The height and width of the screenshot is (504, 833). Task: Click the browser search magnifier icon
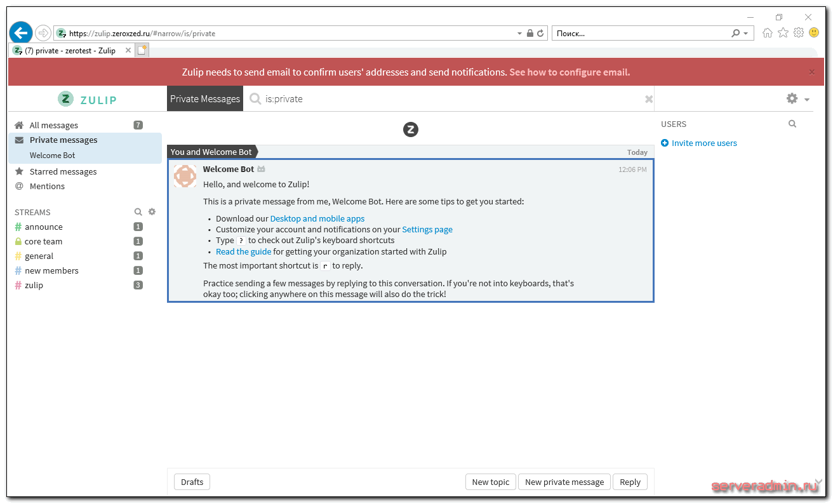[735, 33]
